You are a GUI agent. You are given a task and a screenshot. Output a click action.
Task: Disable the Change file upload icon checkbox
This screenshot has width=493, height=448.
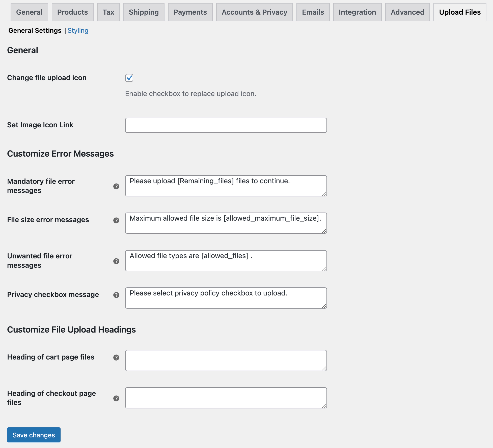pos(129,78)
